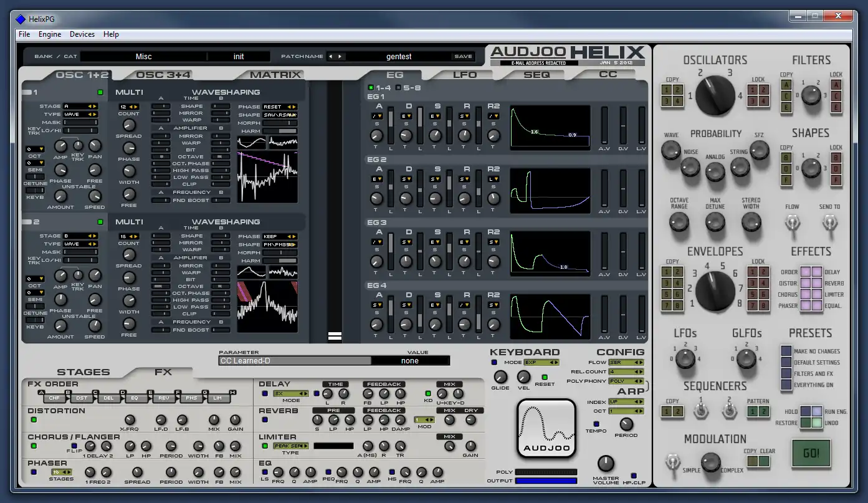Click the Save patch button
868x503 pixels.
click(463, 56)
